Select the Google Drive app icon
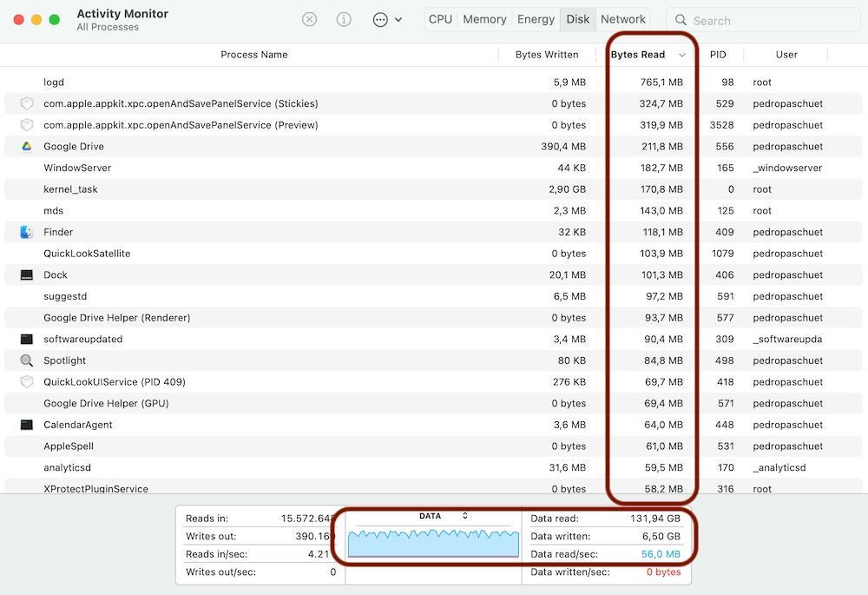Screen dimensions: 868x595 point(27,146)
